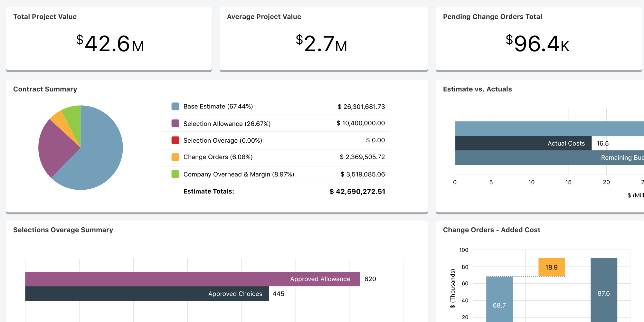Open the Pending Change Orders Total card
Viewport: 644px width, 322px height.
(493, 16)
